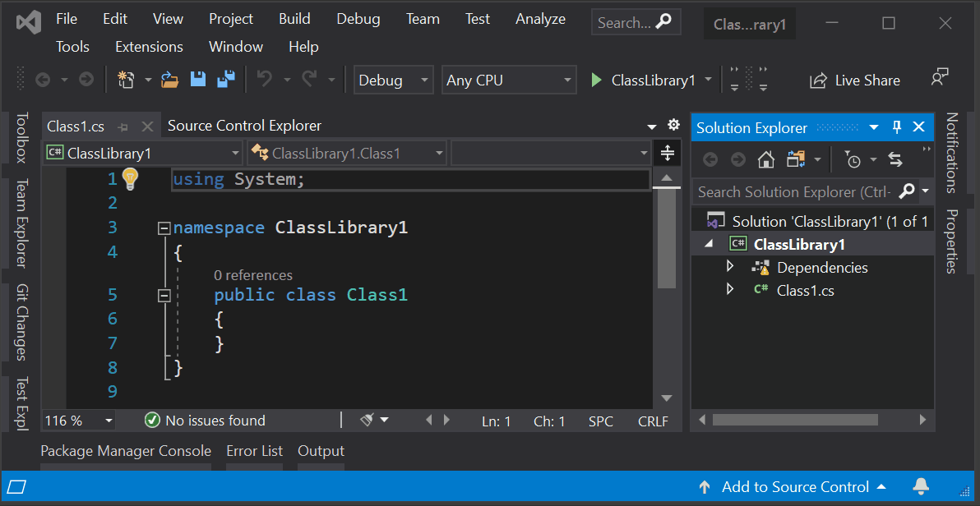This screenshot has height=506, width=980.
Task: Click Switch Views icon in Solution Explorer
Action: (x=796, y=160)
